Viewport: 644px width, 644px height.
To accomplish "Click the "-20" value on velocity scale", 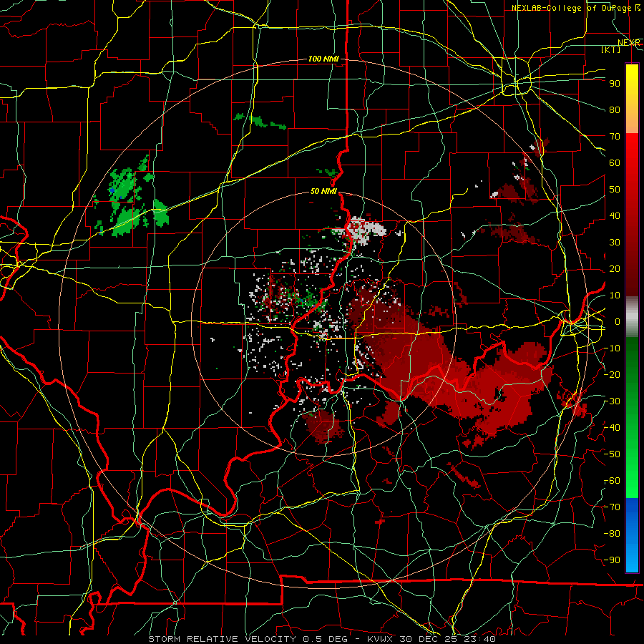I will click(x=612, y=375).
